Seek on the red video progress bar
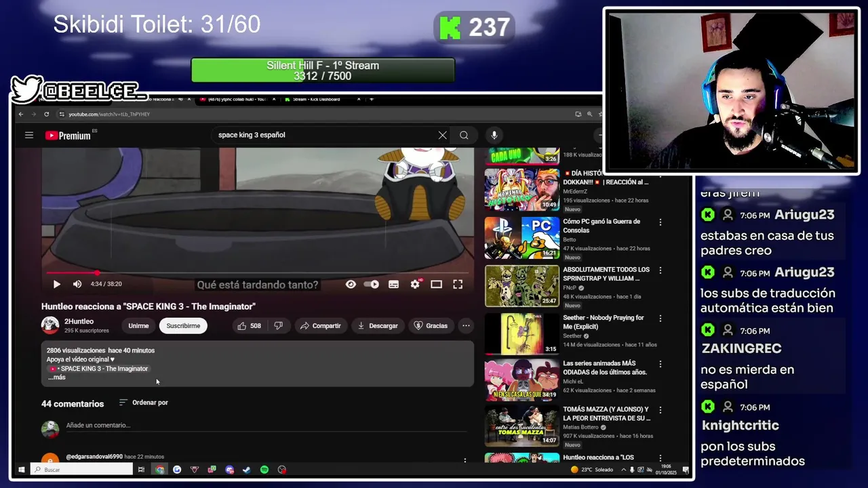The width and height of the screenshot is (868, 488). coord(258,273)
